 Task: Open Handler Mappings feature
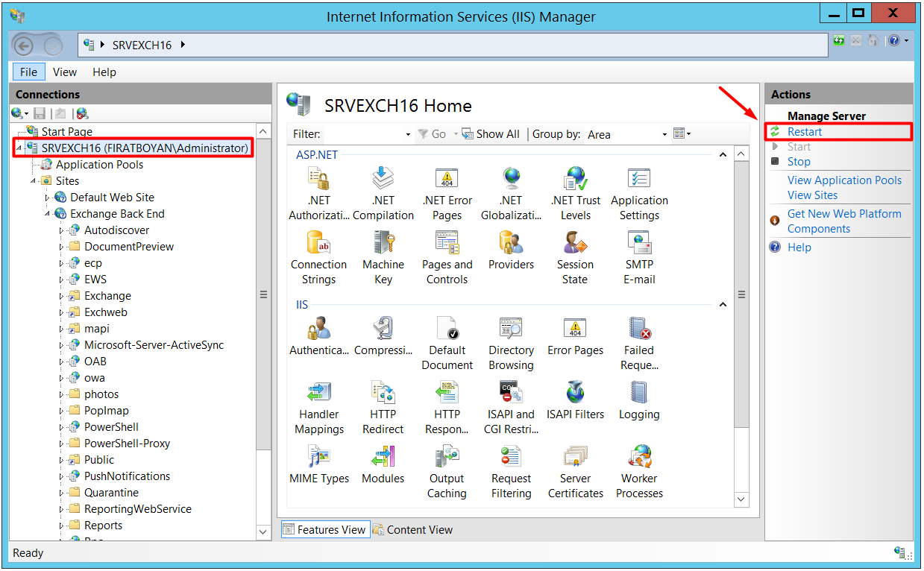tap(319, 406)
